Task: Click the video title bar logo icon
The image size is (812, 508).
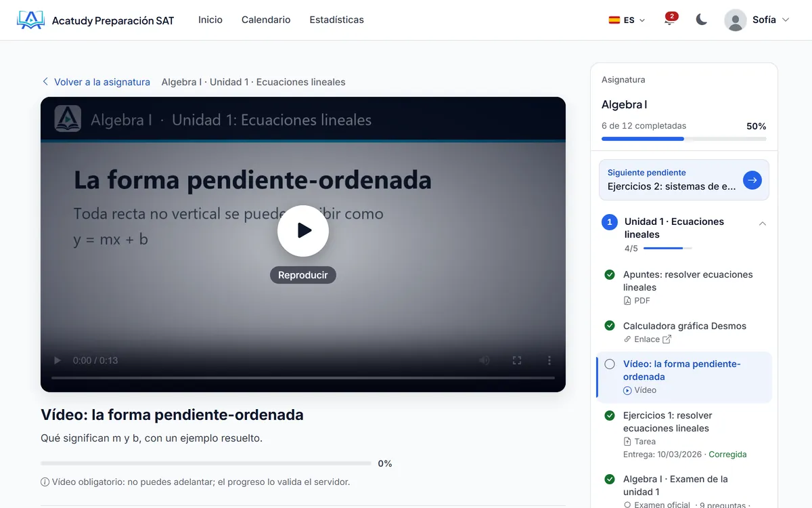Action: click(68, 119)
